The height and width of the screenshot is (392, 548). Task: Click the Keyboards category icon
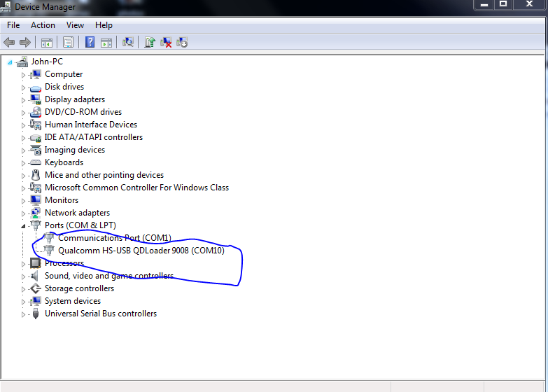tap(35, 162)
